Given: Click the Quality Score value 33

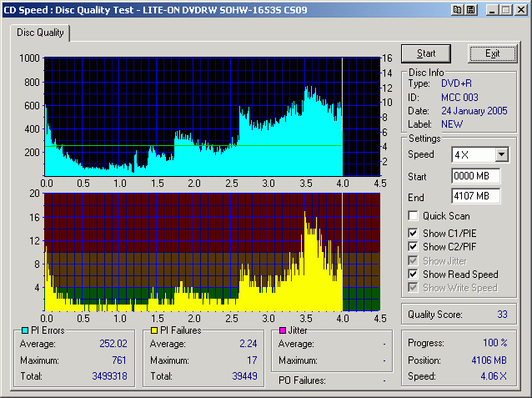Looking at the screenshot, I should click(x=502, y=315).
